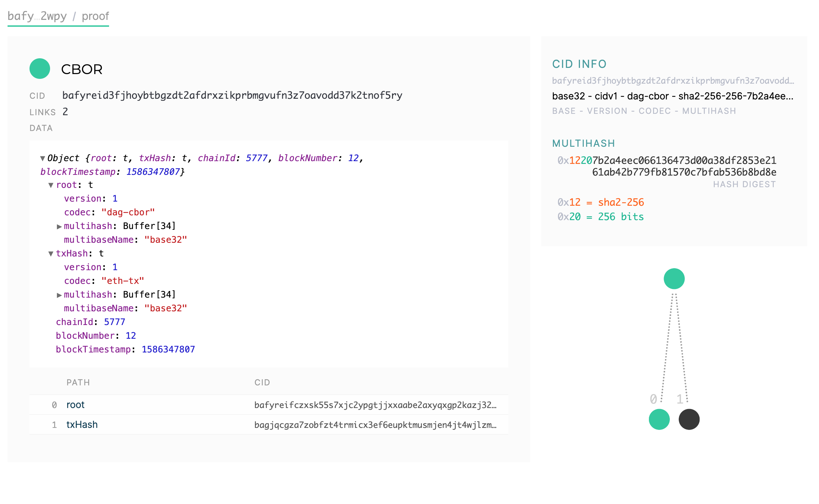Click the full CID text bafyreid3fjhoy…
819x504 pixels.
coord(232,95)
